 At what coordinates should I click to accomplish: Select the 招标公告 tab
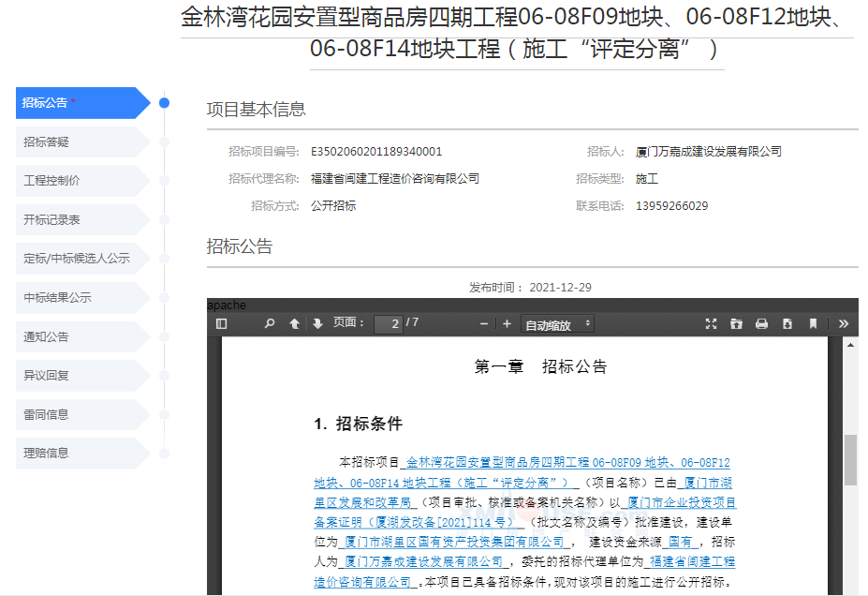click(x=83, y=103)
